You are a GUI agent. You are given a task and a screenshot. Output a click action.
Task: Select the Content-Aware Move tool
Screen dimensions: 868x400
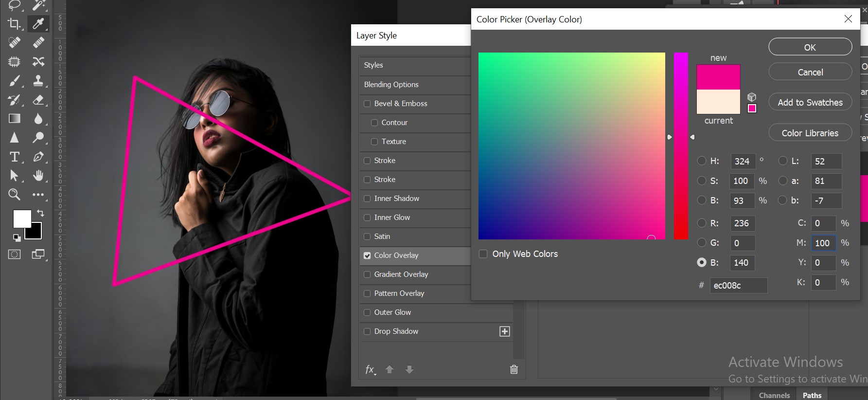pyautogui.click(x=38, y=61)
